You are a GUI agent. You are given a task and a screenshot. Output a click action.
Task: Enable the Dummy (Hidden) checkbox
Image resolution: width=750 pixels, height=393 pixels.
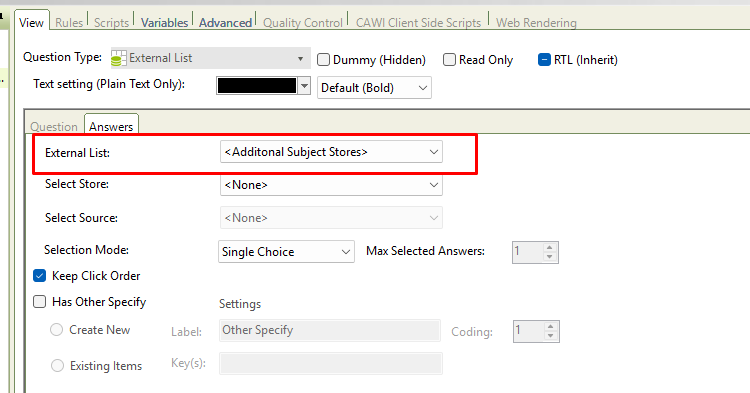point(324,60)
